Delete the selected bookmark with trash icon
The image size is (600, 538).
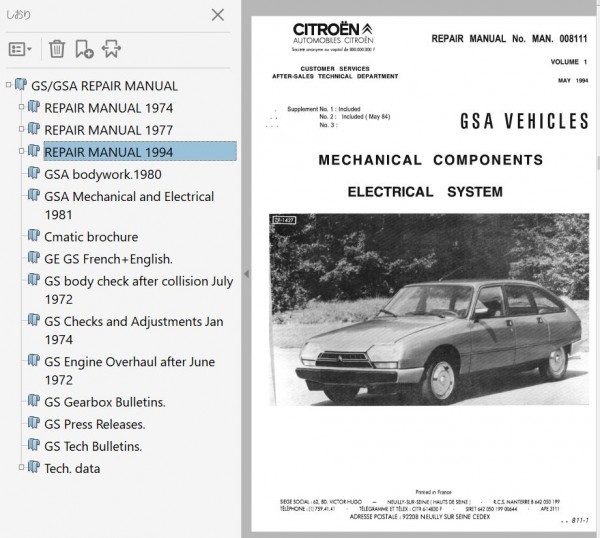click(x=57, y=49)
